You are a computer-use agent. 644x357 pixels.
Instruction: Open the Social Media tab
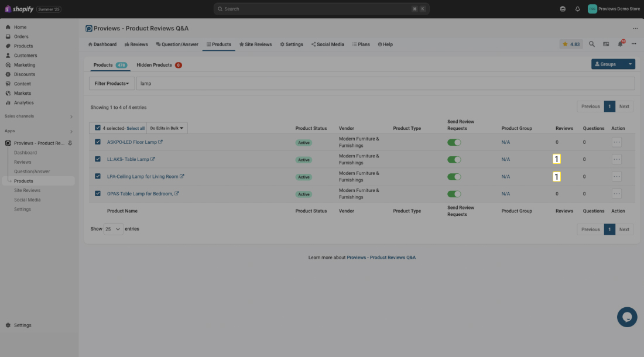click(328, 44)
